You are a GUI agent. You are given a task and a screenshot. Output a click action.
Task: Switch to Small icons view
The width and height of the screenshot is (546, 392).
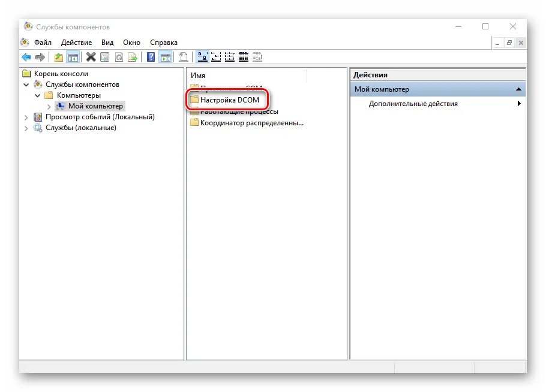(x=216, y=57)
